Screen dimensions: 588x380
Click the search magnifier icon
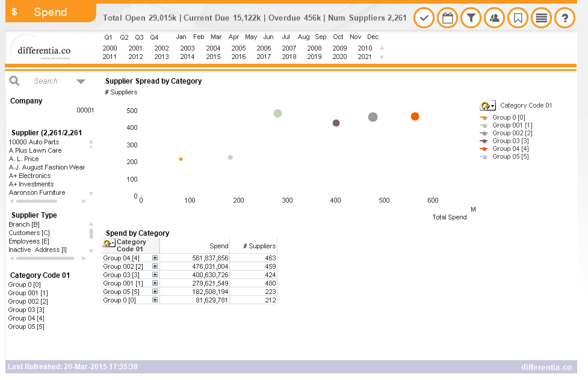click(x=14, y=81)
